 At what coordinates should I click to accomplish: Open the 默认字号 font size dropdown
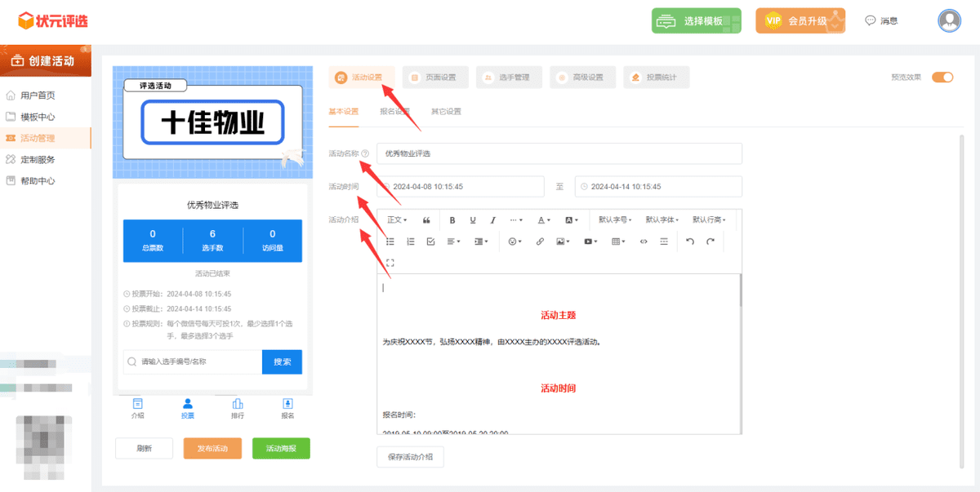[615, 220]
